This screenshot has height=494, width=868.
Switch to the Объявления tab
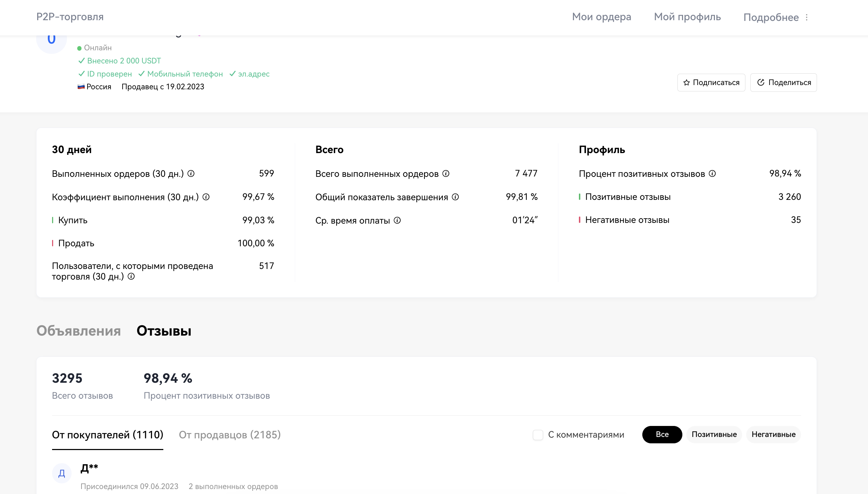[x=79, y=331]
